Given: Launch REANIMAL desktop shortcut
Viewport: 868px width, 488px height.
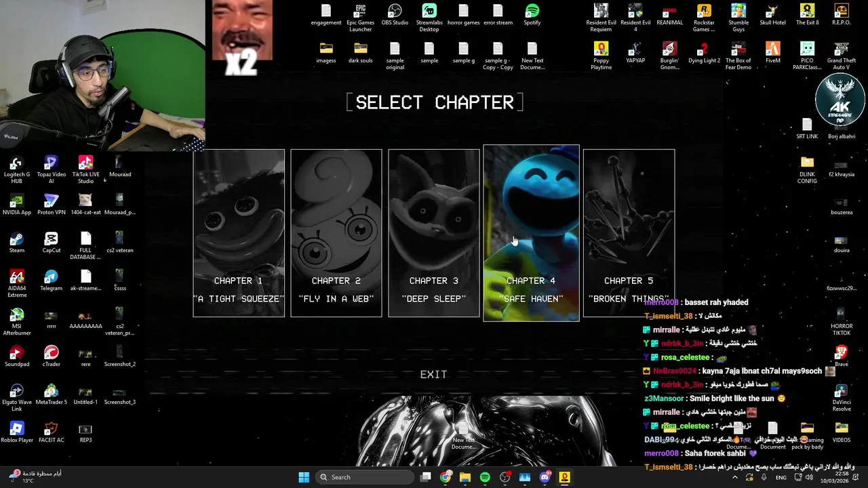Looking at the screenshot, I should 670,15.
